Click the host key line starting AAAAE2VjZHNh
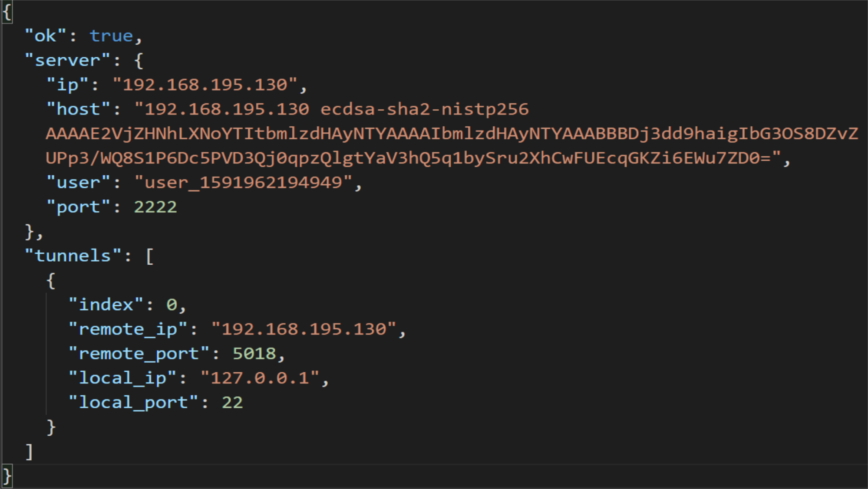Screen dimensions: 868x489 point(452,134)
